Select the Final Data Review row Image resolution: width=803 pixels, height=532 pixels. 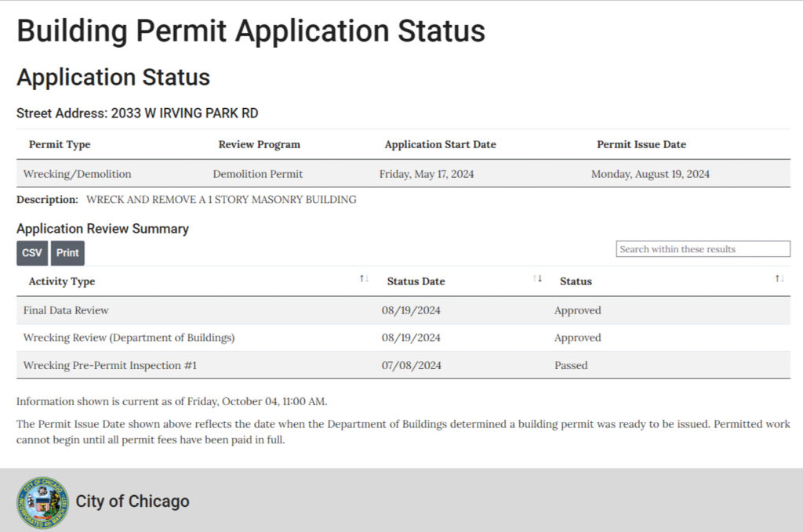[64, 310]
